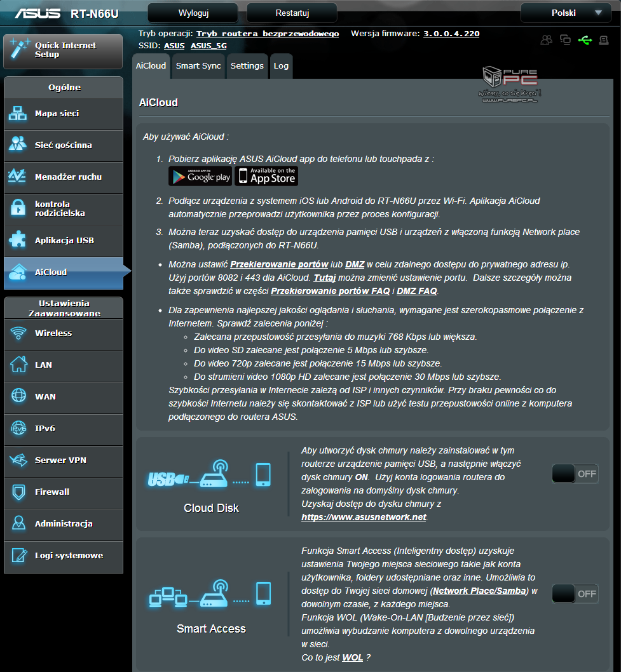
Task: Click the WAN globe icon
Action: [18, 396]
